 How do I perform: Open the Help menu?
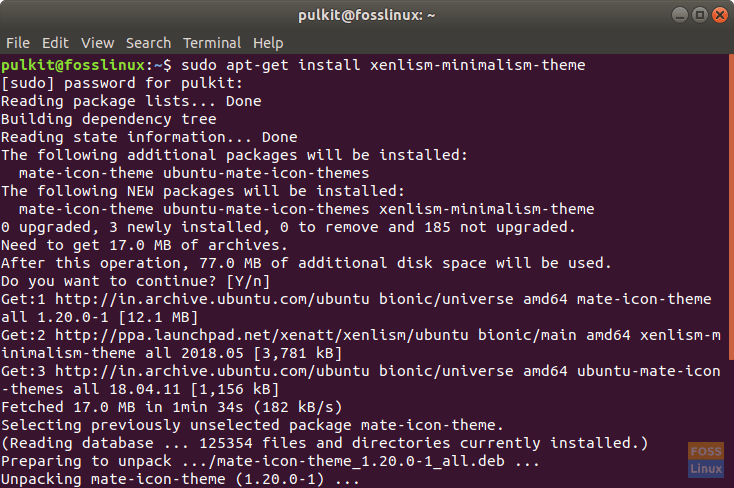[x=268, y=43]
